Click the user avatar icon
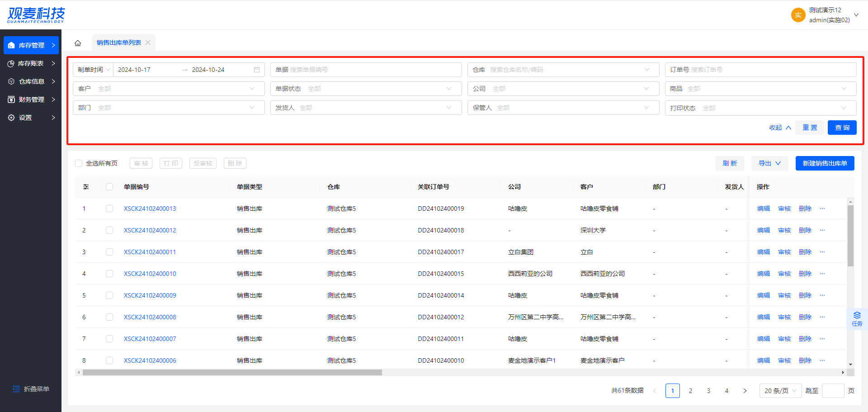The image size is (868, 412). pyautogui.click(x=798, y=15)
